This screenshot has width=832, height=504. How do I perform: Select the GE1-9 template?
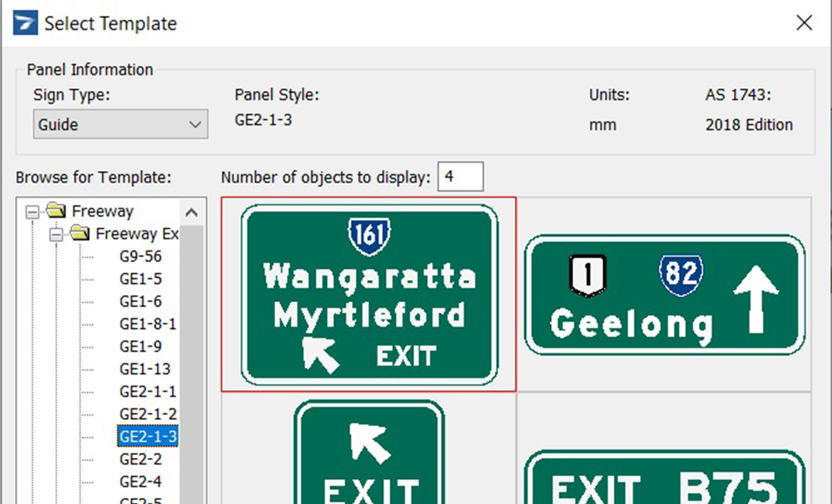141,346
